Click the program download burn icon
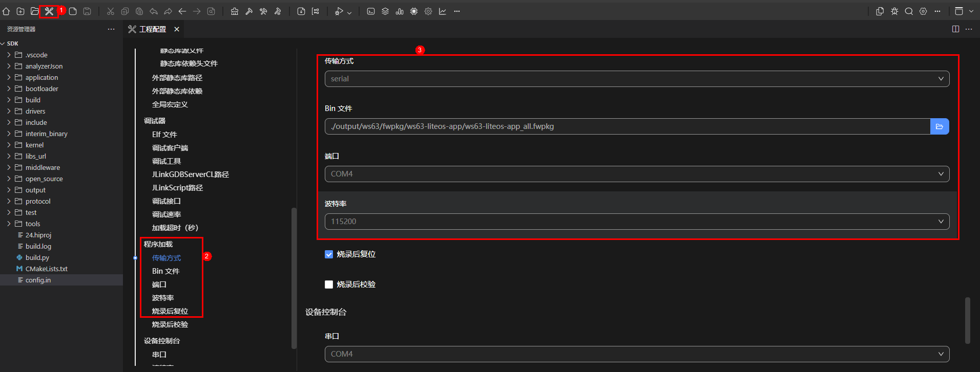 (x=301, y=11)
